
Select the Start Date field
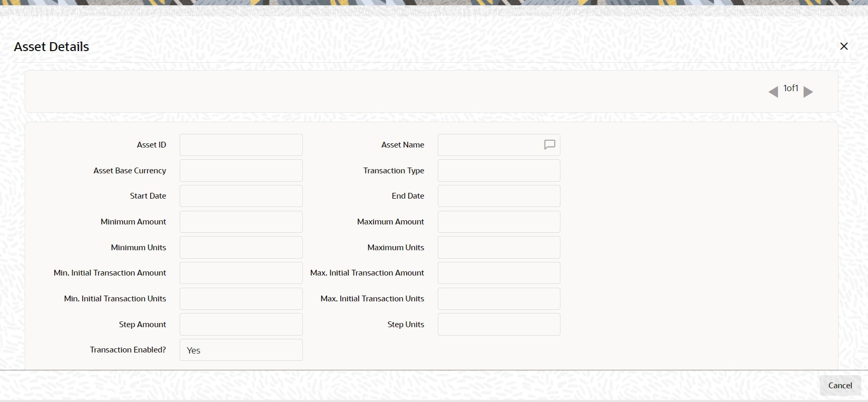point(241,196)
